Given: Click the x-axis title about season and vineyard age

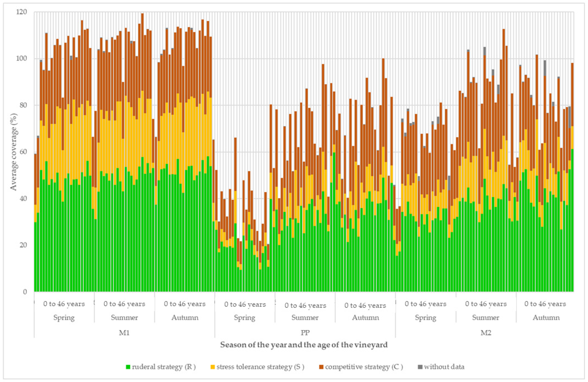Looking at the screenshot, I should (304, 345).
